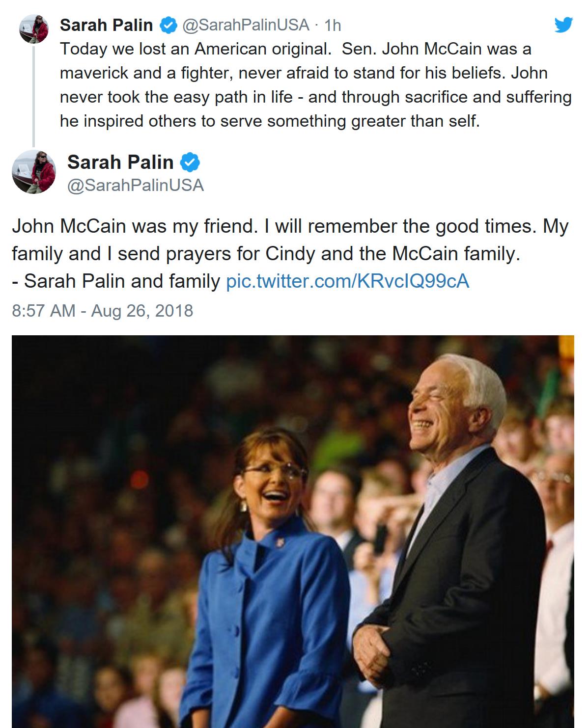Click the larger Sarah Palin display name
Viewport: 588px width, 728px height.
[x=120, y=162]
